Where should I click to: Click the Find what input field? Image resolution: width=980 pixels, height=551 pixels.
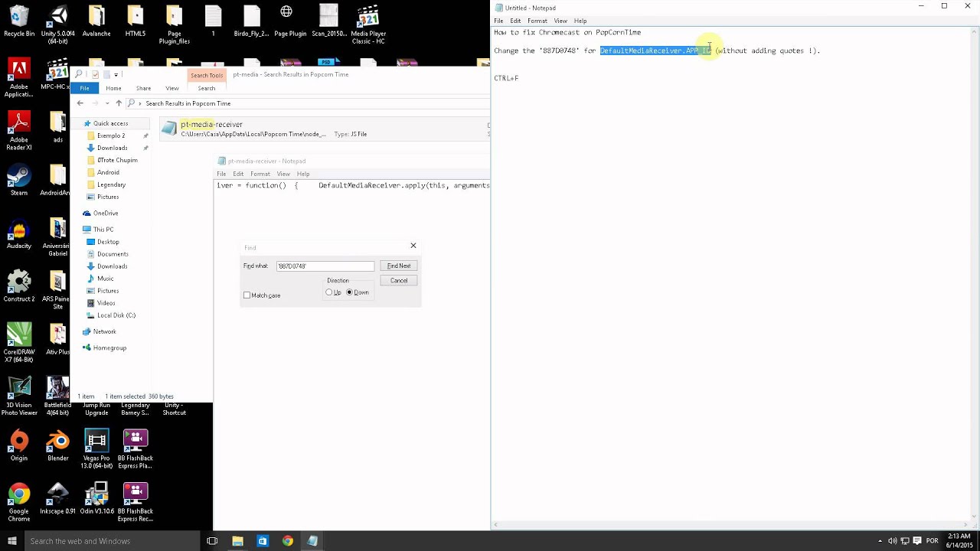coord(325,266)
